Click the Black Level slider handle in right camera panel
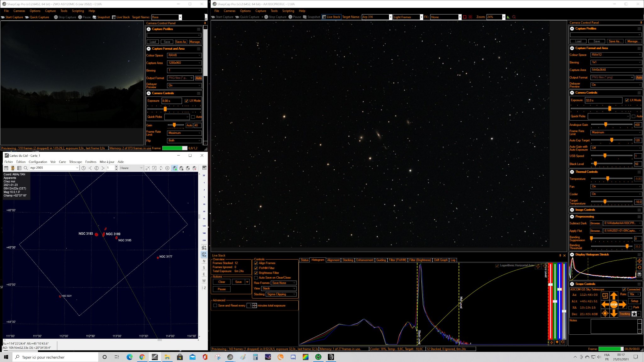Image resolution: width=644 pixels, height=362 pixels. tap(595, 164)
